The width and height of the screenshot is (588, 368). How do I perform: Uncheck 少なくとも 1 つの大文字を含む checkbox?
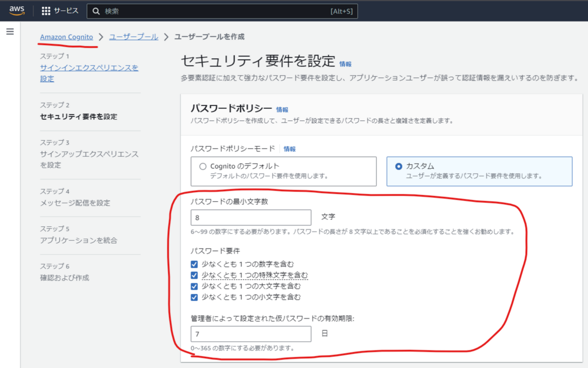pos(194,286)
